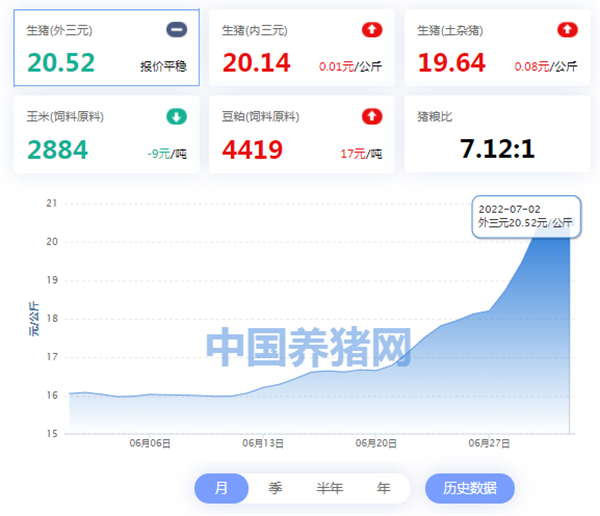The width and height of the screenshot is (600, 516).
Task: Click the 20.14 price value
Action: click(256, 63)
